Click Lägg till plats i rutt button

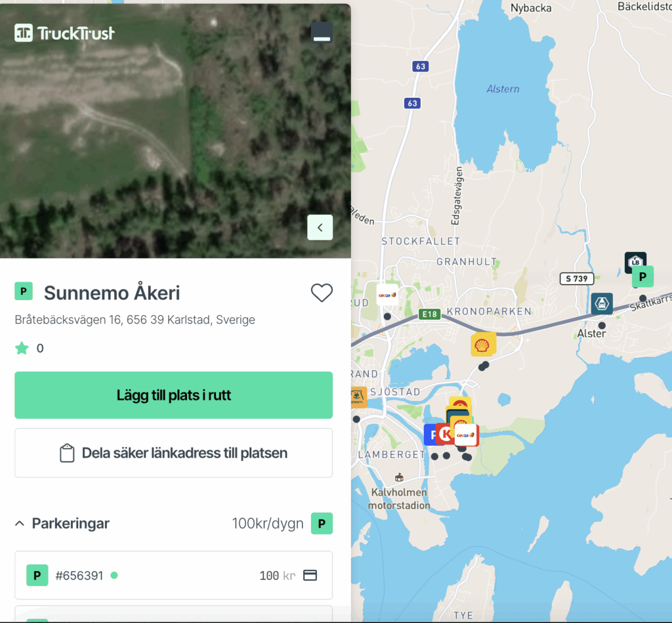tap(173, 395)
